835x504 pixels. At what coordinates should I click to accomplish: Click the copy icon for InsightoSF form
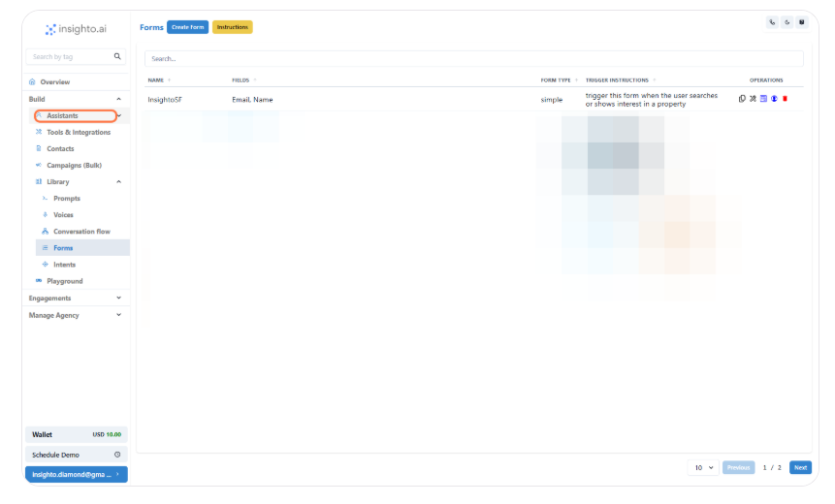pos(742,99)
